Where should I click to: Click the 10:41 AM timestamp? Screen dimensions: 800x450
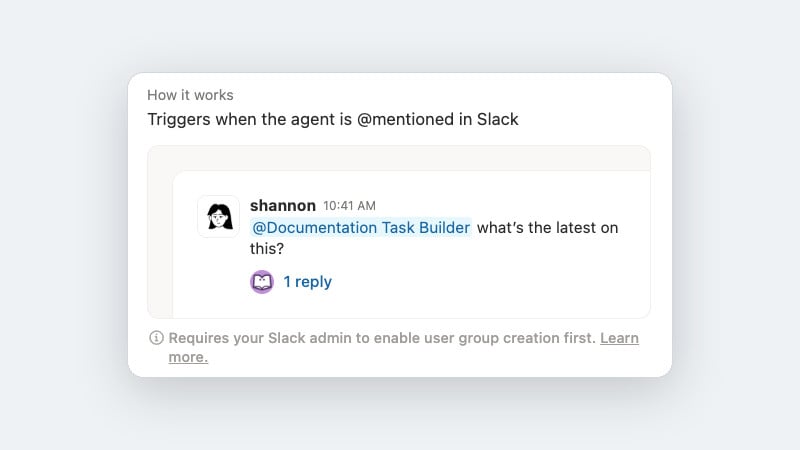click(349, 206)
